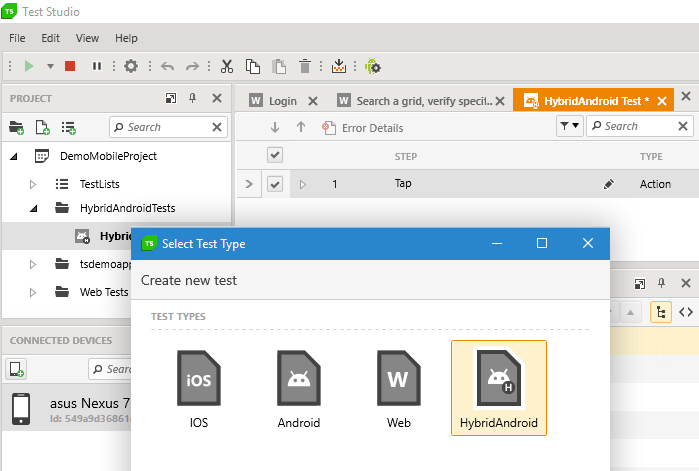Add new folder in Project panel
This screenshot has width=699, height=471.
pyautogui.click(x=16, y=127)
